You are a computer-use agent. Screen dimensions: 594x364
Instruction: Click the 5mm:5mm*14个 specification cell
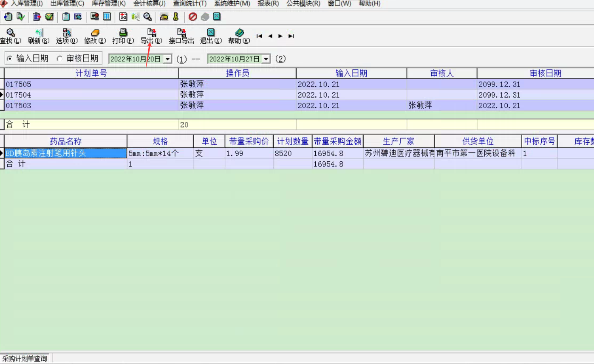pyautogui.click(x=161, y=153)
